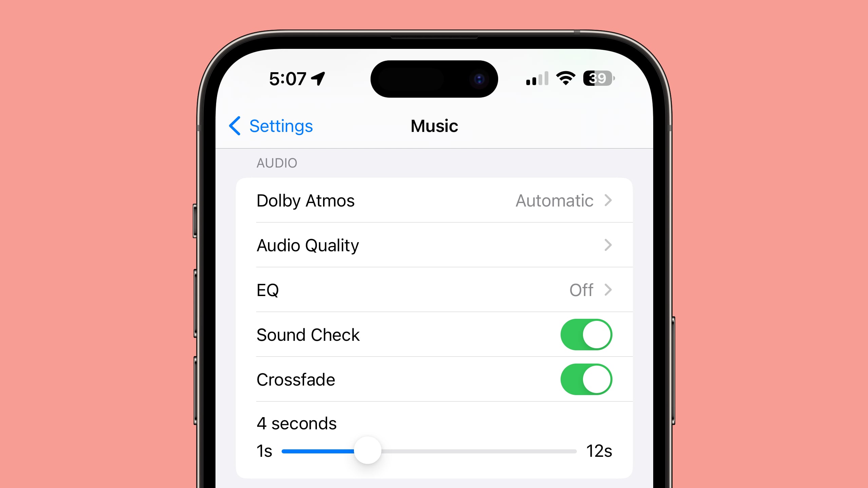Tap the crossfade seconds display

click(x=297, y=423)
